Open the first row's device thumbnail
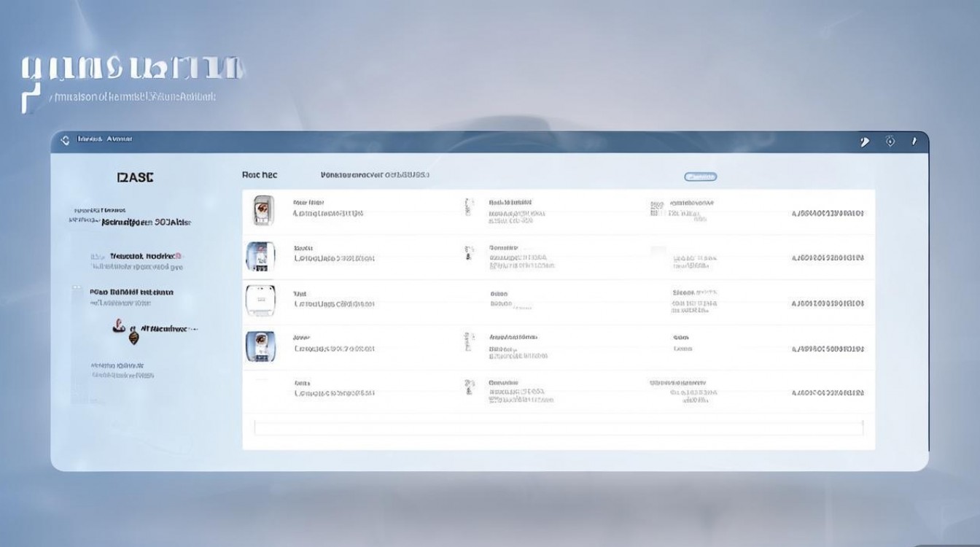This screenshot has height=547, width=980. click(262, 211)
